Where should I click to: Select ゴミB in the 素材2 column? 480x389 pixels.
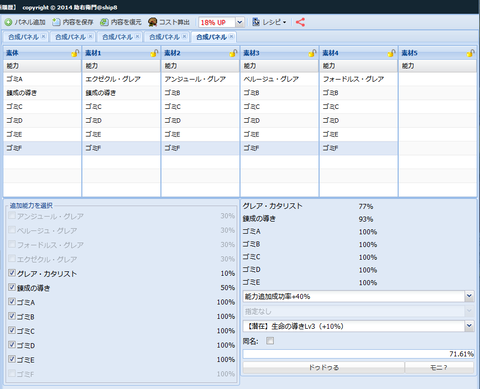coord(200,93)
